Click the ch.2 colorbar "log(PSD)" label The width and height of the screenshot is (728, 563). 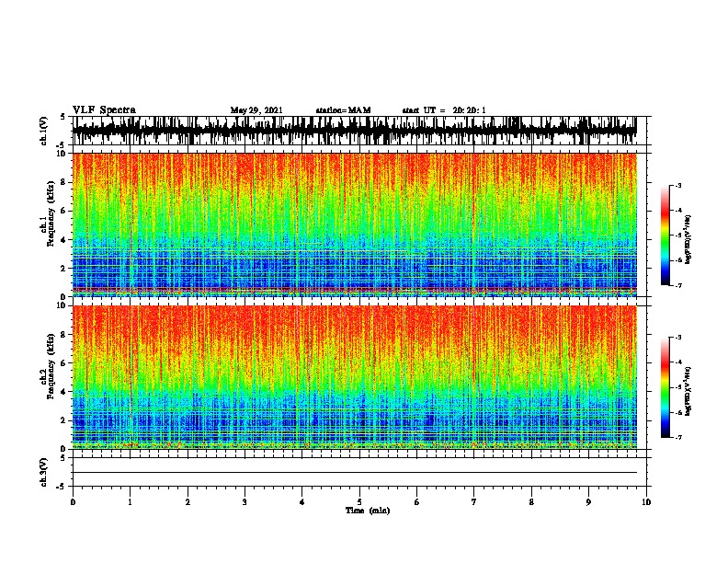[x=688, y=391]
